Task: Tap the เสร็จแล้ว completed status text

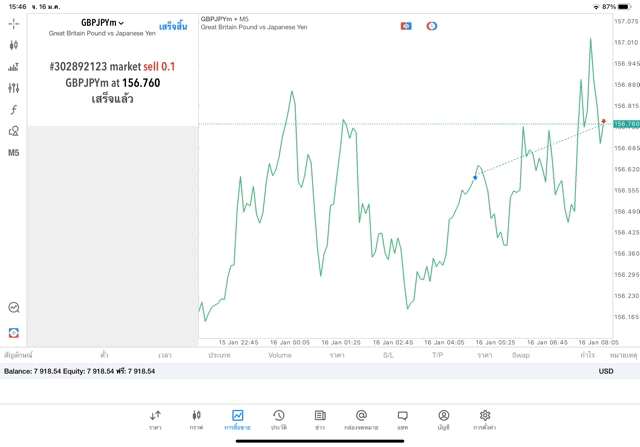Action: tap(112, 99)
